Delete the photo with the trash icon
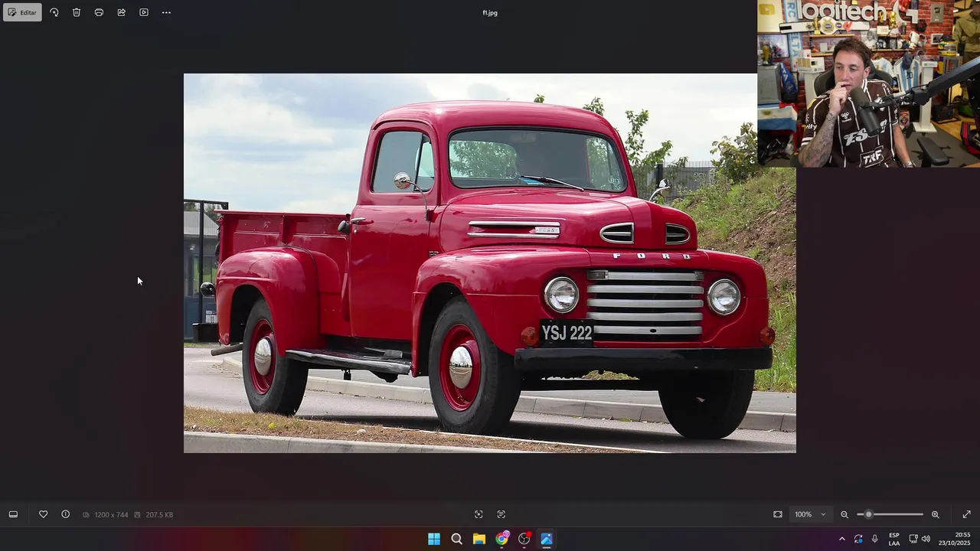The width and height of the screenshot is (980, 551). pos(77,12)
